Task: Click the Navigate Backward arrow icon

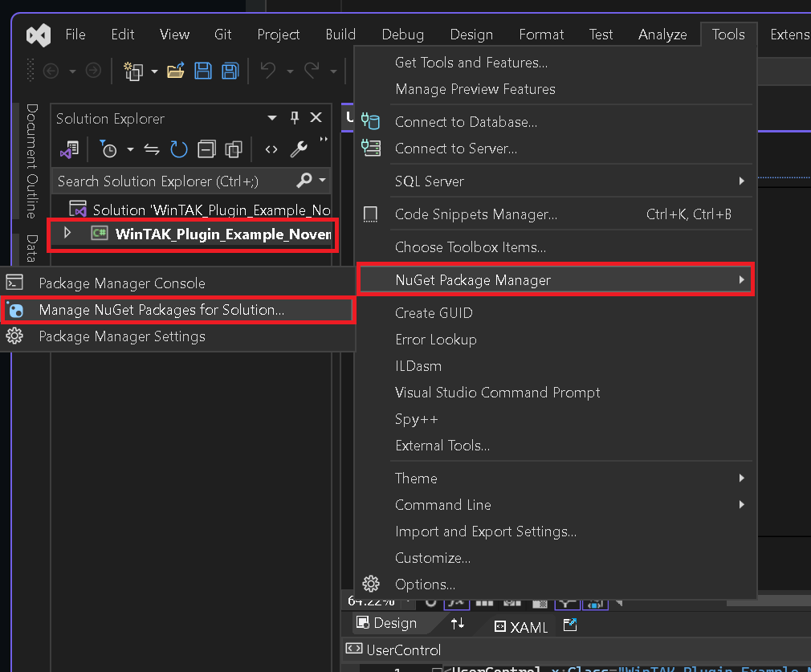Action: pos(51,71)
